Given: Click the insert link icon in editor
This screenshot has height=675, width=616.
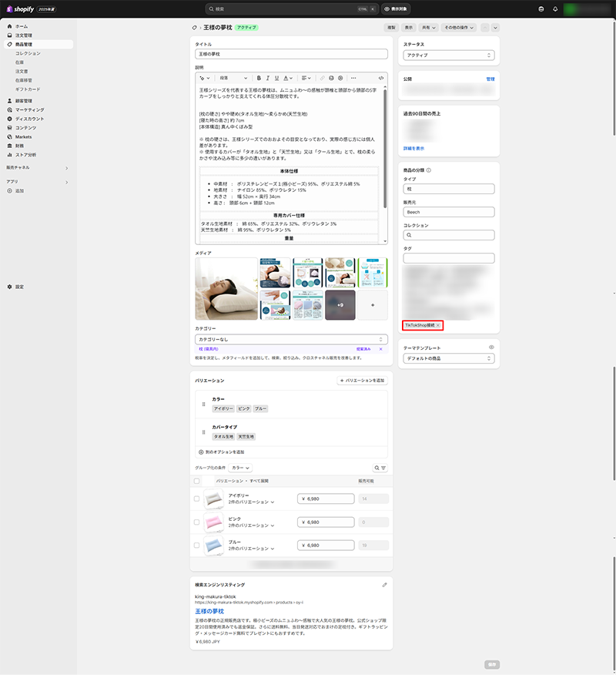Looking at the screenshot, I should [322, 78].
